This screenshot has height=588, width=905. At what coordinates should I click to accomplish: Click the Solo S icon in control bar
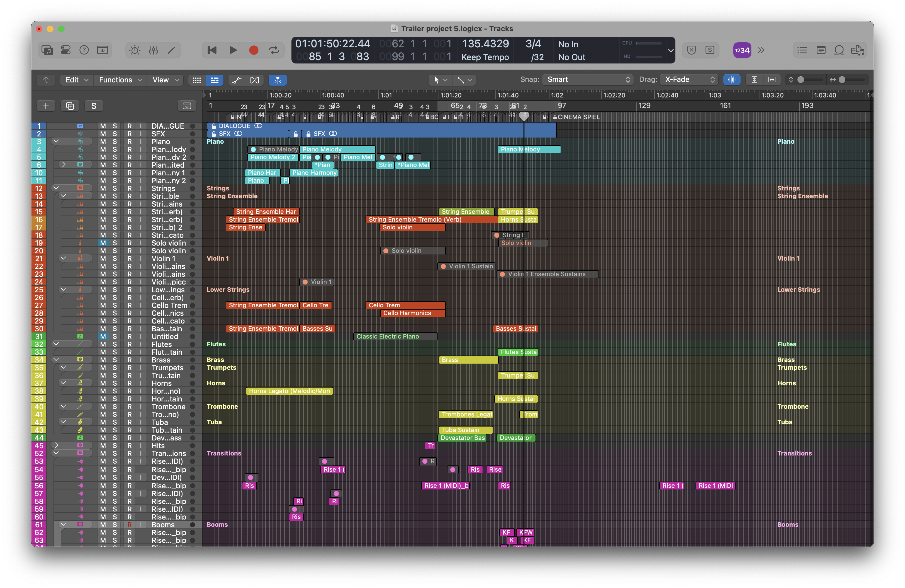(710, 50)
